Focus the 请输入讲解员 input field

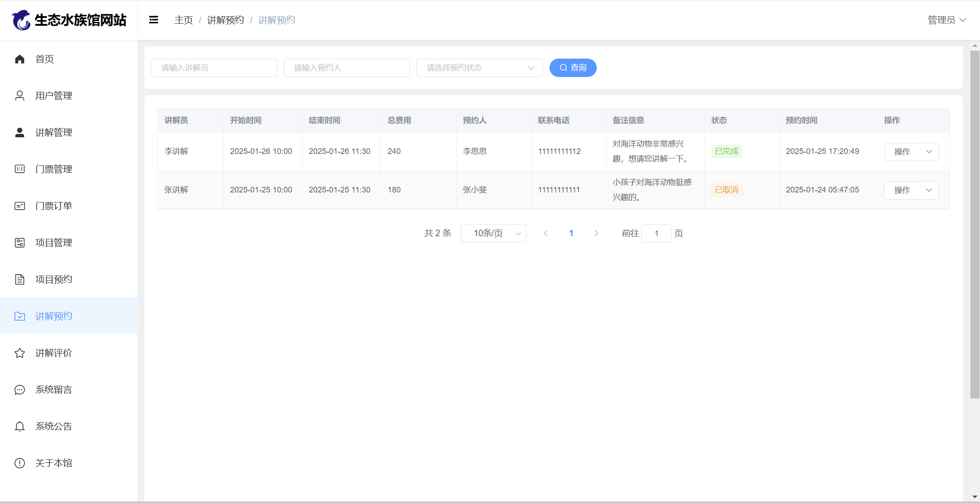tap(214, 68)
